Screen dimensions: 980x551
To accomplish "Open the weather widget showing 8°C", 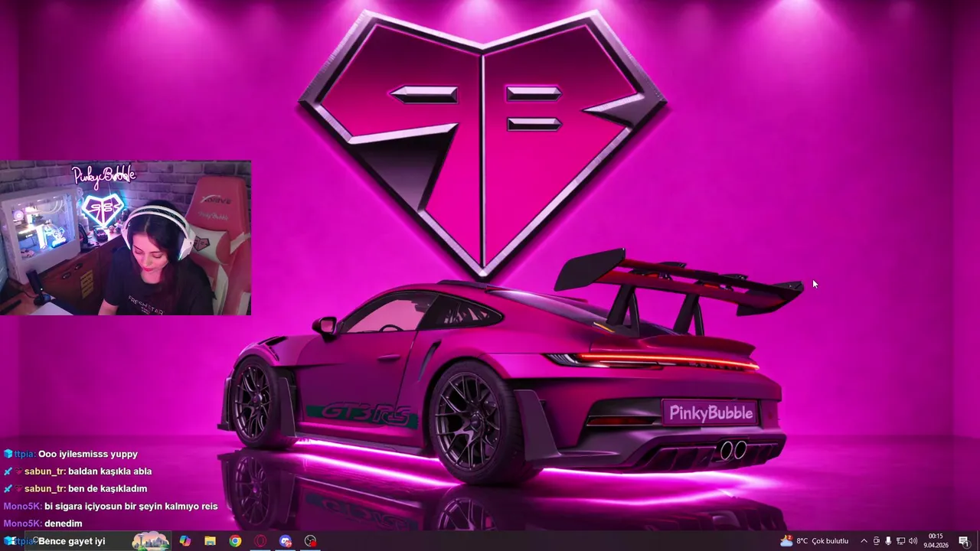I will [814, 541].
